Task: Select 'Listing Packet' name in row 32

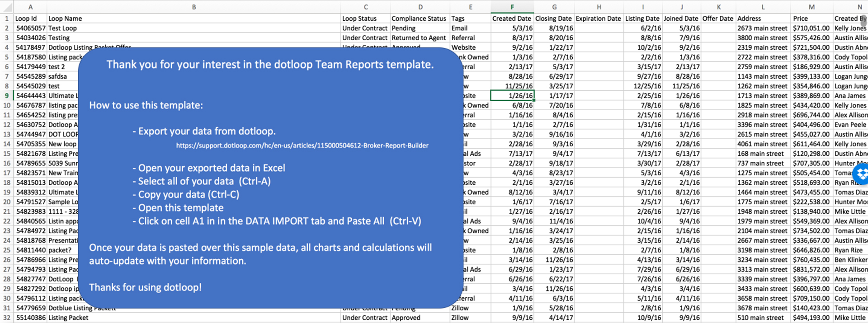Action: pos(193,318)
